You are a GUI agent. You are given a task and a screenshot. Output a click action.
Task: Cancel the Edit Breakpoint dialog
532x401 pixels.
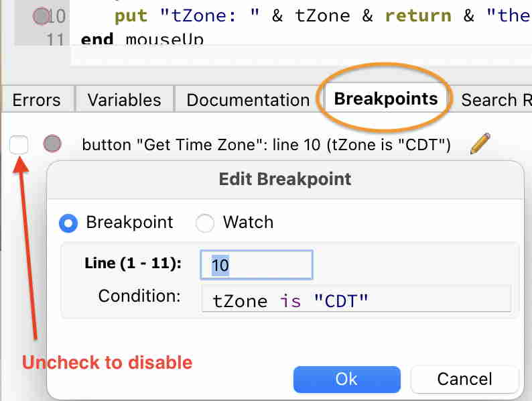point(464,379)
